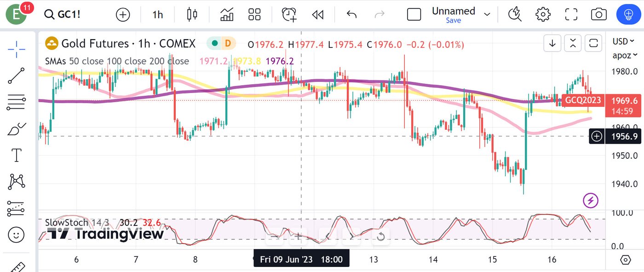The height and width of the screenshot is (272, 644).
Task: Select the Text annotation tool
Action: click(17, 156)
